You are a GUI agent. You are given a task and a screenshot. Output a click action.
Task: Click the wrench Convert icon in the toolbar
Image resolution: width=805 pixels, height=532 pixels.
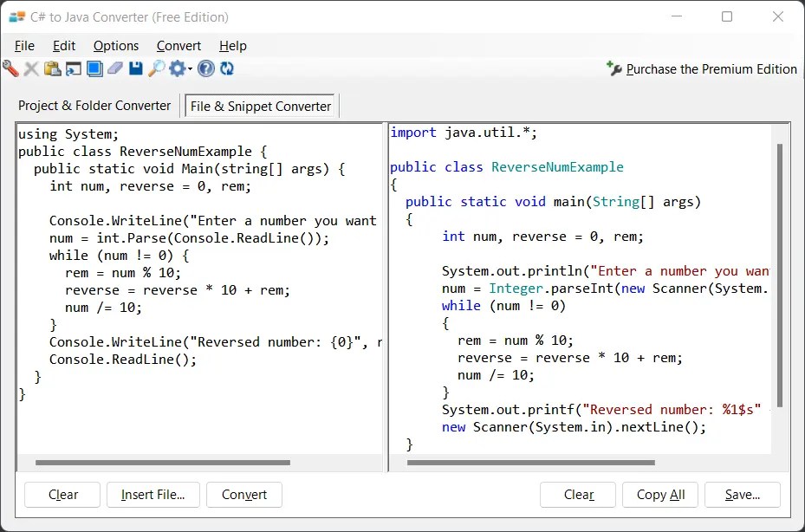tap(10, 68)
